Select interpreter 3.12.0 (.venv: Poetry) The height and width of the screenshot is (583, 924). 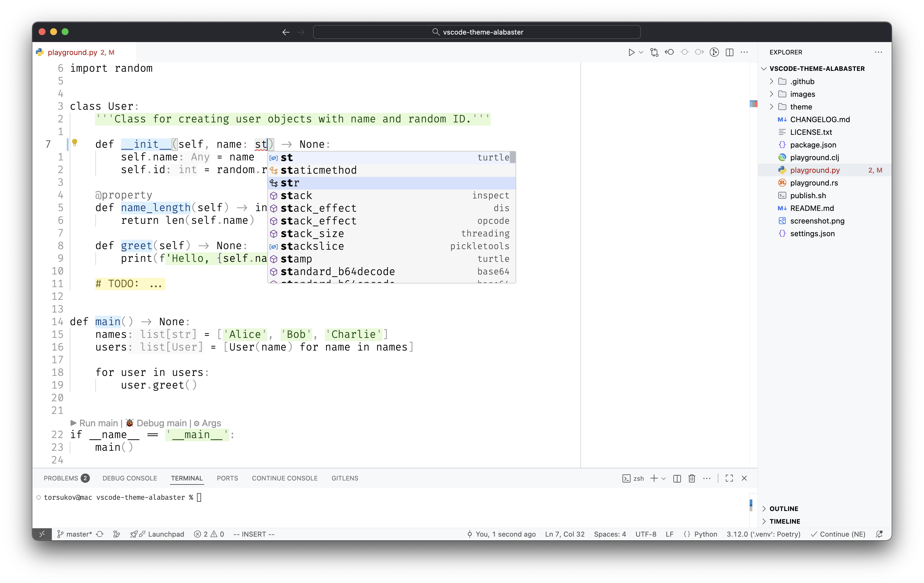click(x=763, y=534)
